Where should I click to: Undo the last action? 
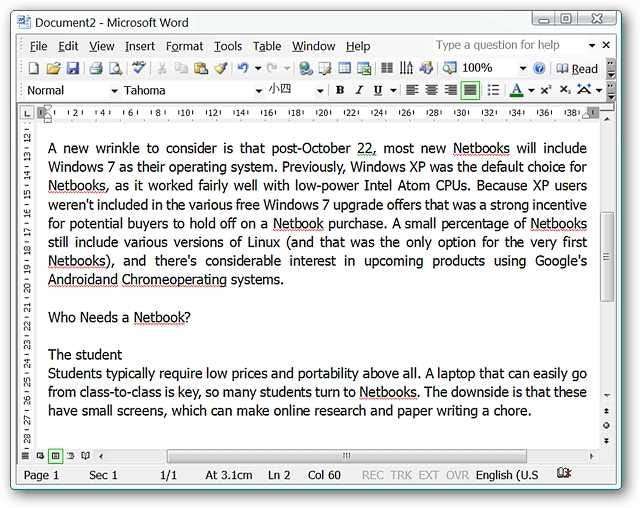pos(243,68)
